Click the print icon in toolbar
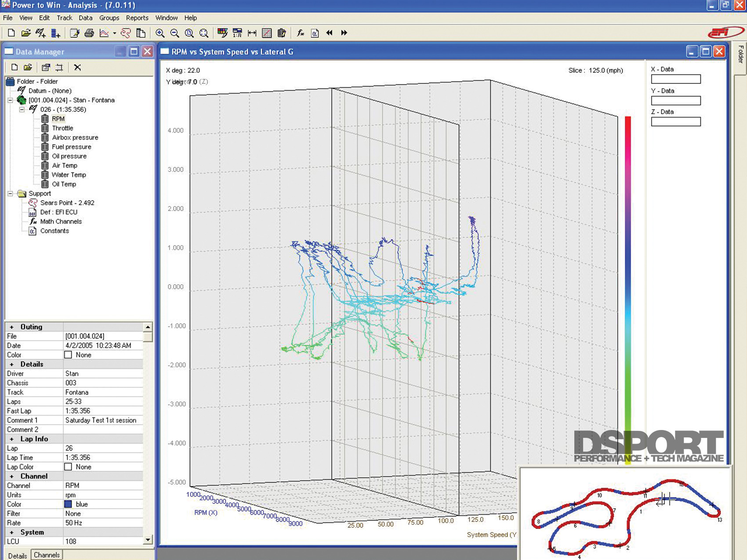The height and width of the screenshot is (560, 747). 89,33
